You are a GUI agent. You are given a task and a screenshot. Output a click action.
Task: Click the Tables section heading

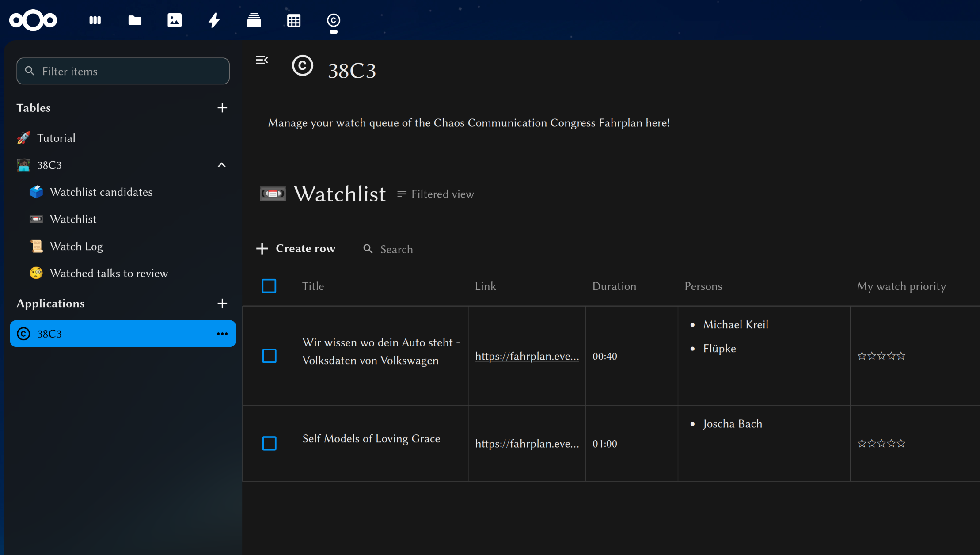[x=34, y=108]
